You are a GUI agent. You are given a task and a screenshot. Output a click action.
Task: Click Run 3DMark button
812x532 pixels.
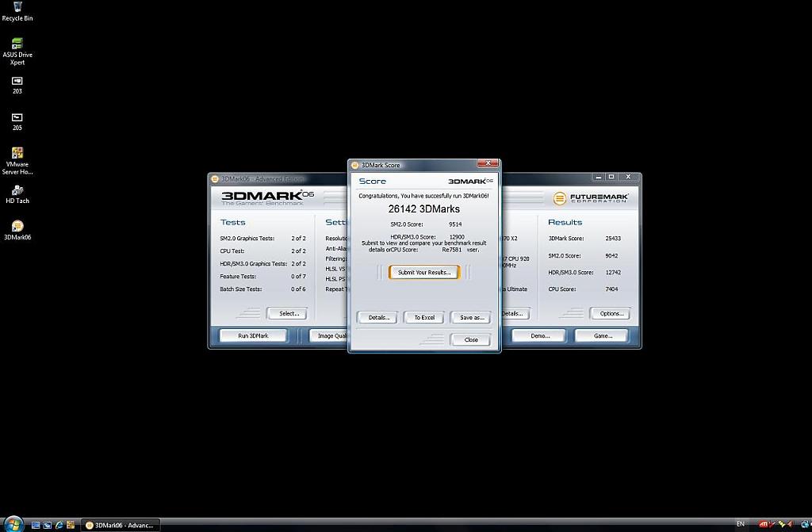tap(253, 335)
